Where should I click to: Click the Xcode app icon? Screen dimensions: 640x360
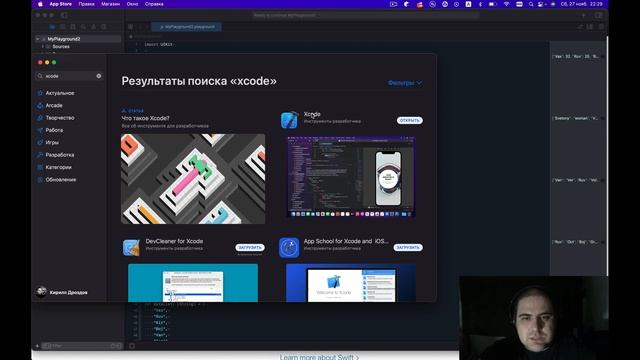coord(289,120)
